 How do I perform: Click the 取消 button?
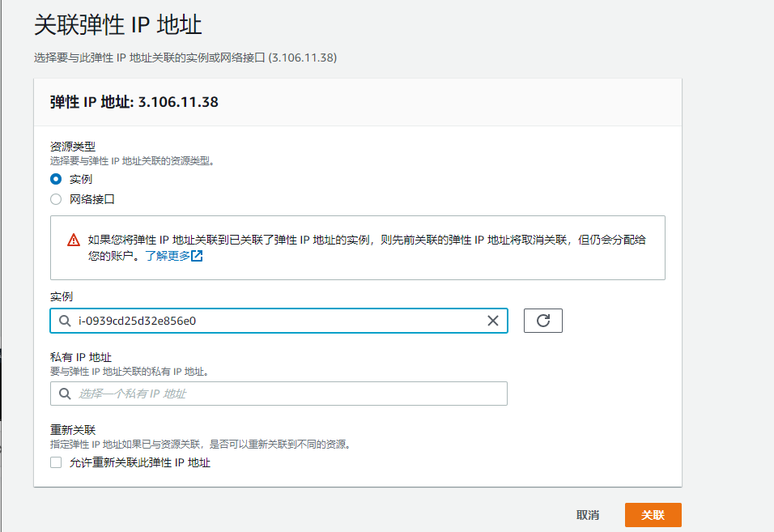click(x=588, y=515)
